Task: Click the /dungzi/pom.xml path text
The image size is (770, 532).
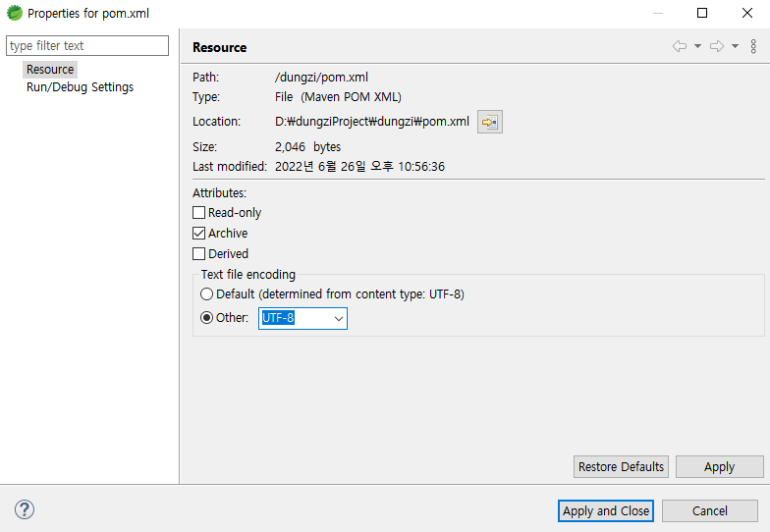Action: coord(322,77)
